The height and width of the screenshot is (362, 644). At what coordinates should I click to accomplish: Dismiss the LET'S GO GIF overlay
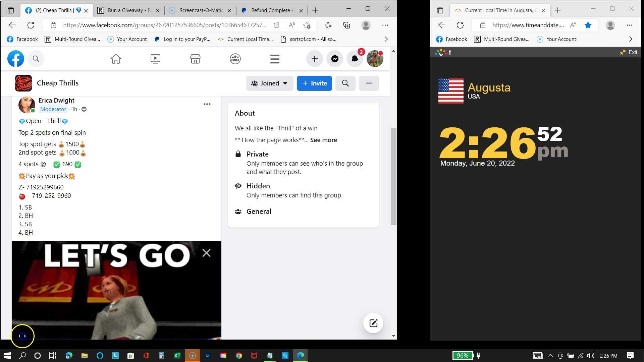point(206,253)
